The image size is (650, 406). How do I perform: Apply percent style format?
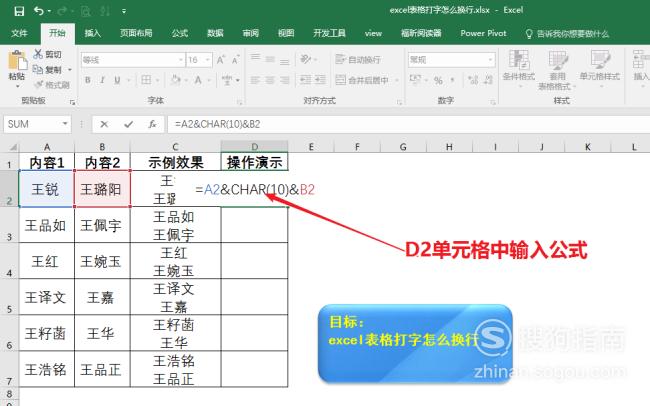438,80
